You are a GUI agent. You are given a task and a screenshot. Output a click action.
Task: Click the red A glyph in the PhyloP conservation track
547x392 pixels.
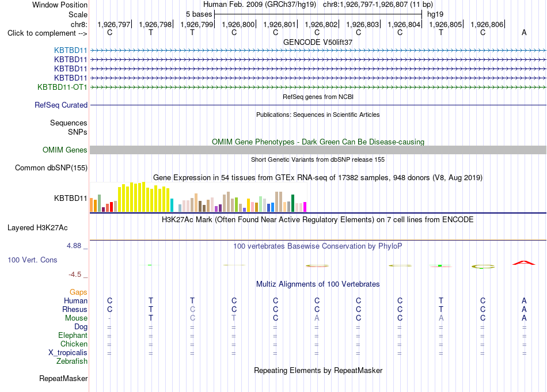[523, 262]
